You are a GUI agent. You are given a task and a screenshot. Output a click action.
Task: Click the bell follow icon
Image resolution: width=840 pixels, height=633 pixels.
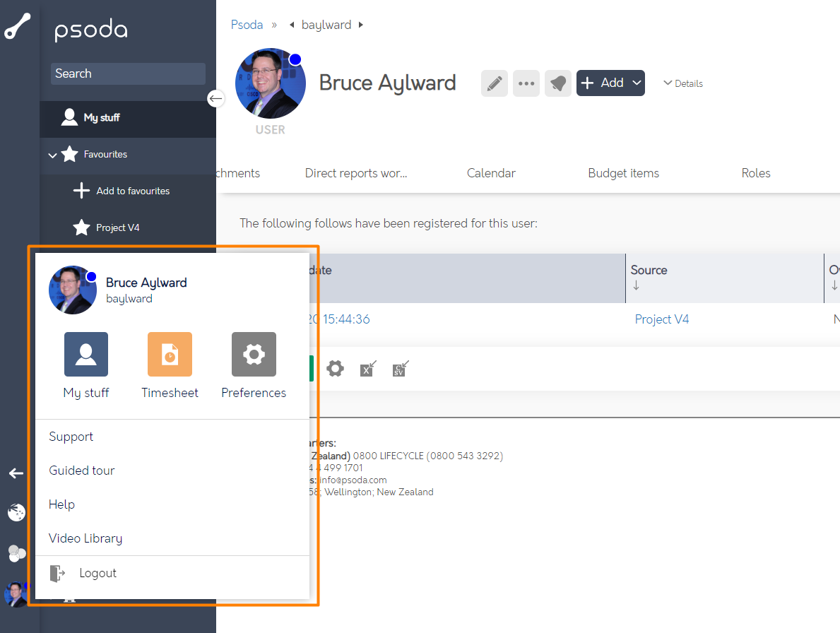coord(558,83)
